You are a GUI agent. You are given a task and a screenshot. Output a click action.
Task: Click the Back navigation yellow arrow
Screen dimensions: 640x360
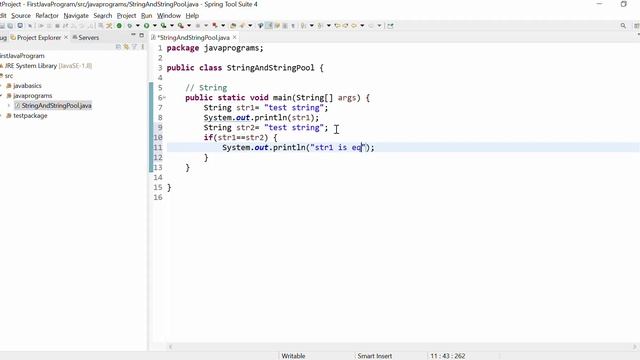click(354, 26)
